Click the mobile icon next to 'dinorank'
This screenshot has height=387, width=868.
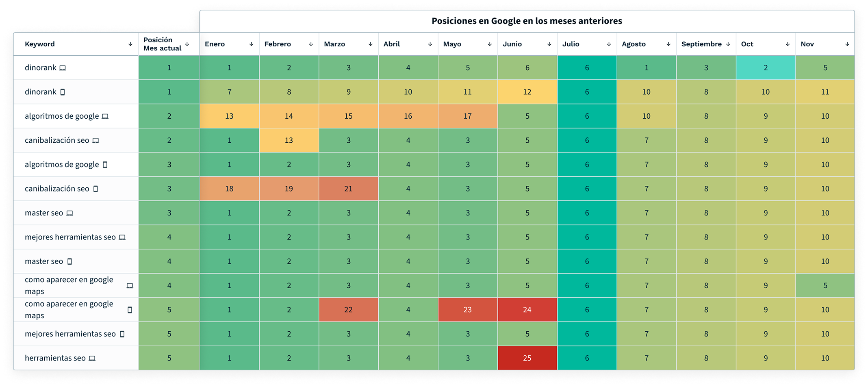[62, 92]
